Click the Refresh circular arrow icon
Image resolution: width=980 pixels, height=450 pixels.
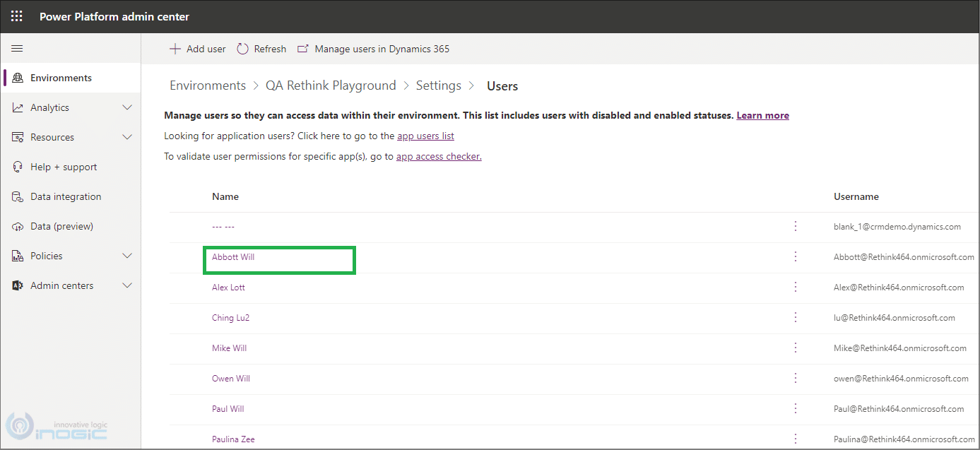(243, 49)
